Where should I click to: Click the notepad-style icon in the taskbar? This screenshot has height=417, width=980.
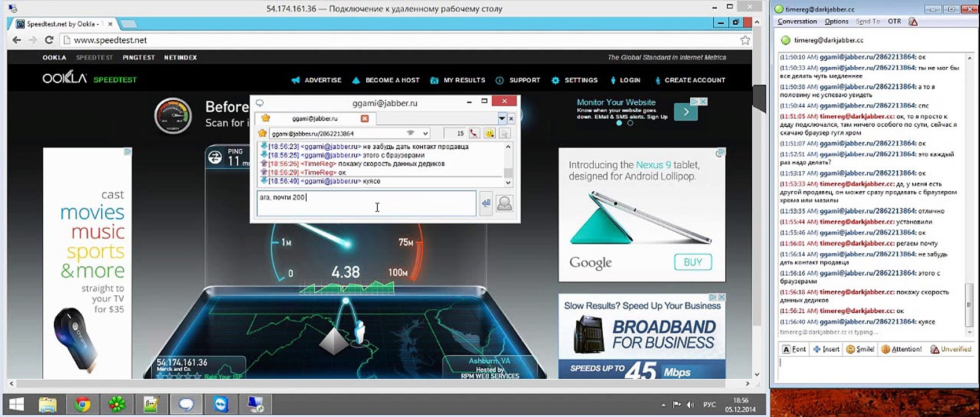(x=152, y=404)
